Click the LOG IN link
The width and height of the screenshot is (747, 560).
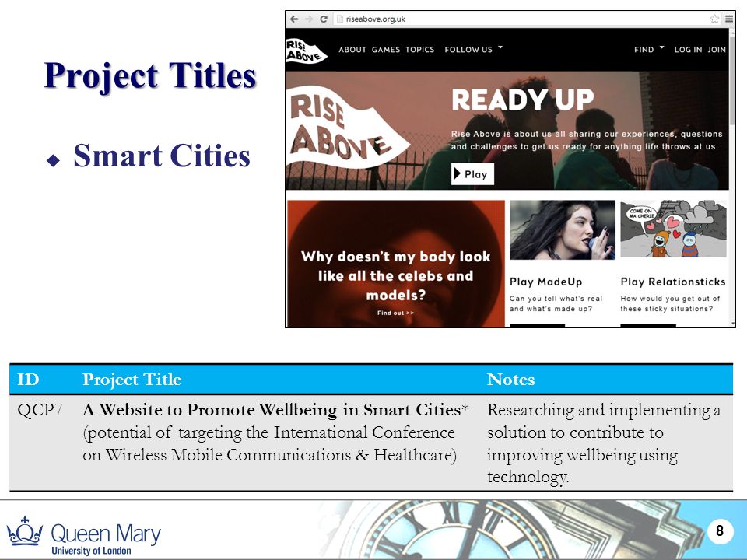click(x=688, y=50)
